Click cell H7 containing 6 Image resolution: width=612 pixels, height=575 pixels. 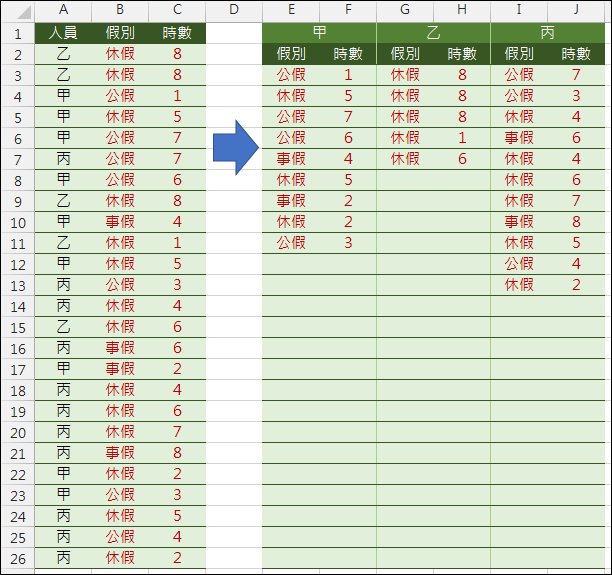coord(462,159)
